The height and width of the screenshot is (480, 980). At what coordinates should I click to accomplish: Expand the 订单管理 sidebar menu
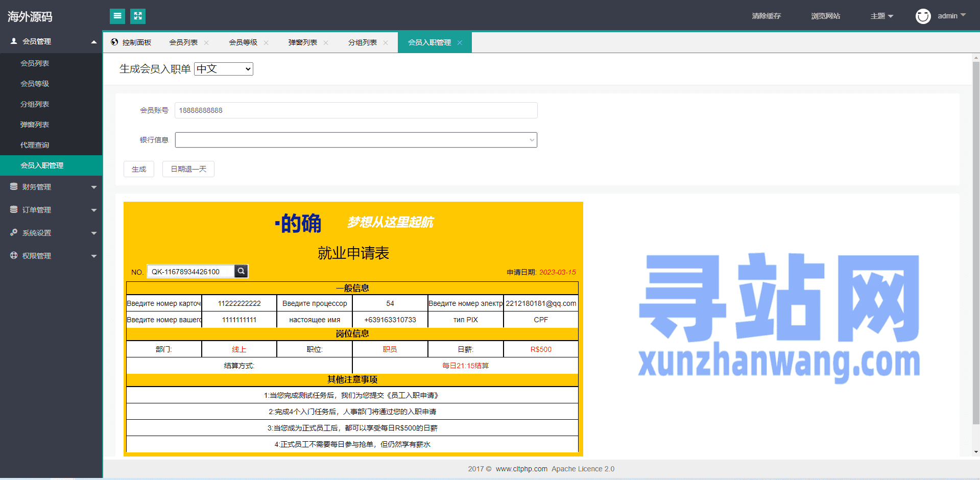(51, 210)
